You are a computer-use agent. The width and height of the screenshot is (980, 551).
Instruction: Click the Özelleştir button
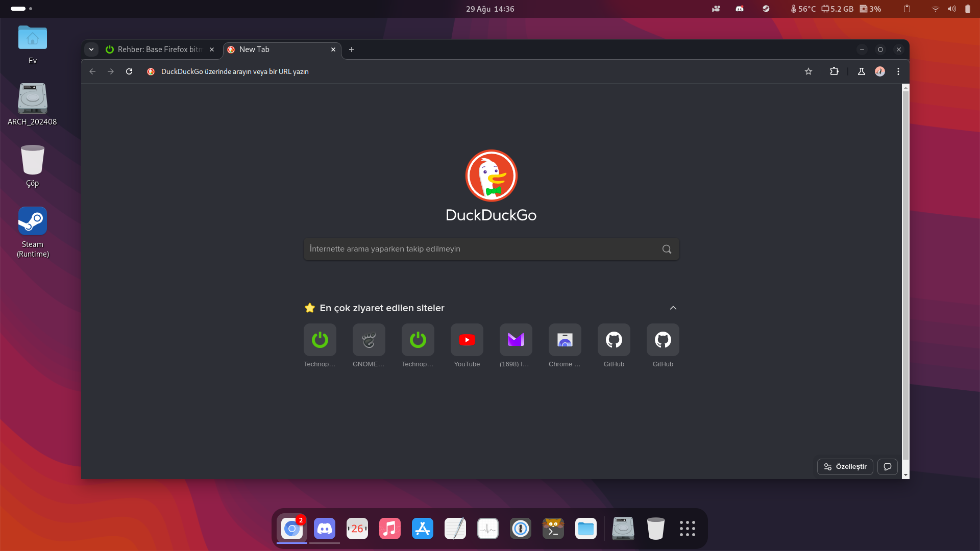[845, 467]
